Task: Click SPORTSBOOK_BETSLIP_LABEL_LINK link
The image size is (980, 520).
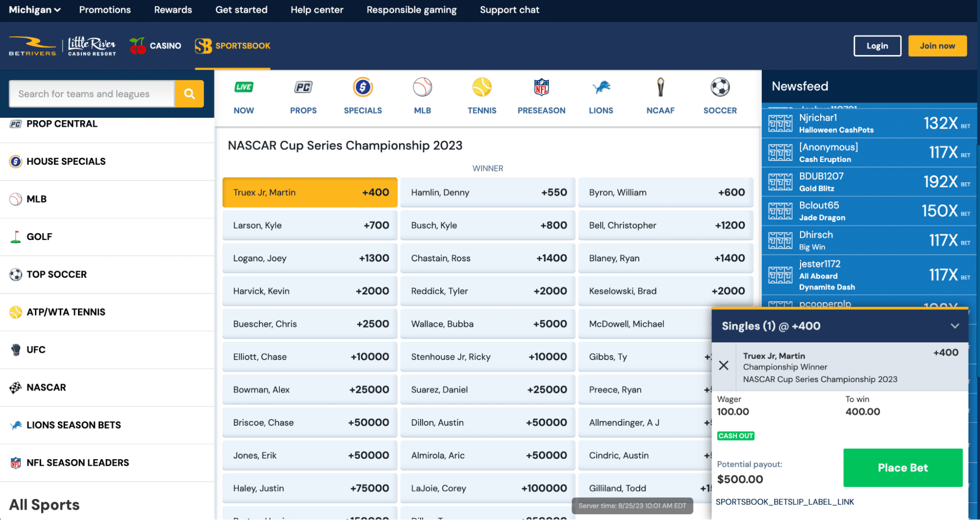Action: click(x=784, y=502)
